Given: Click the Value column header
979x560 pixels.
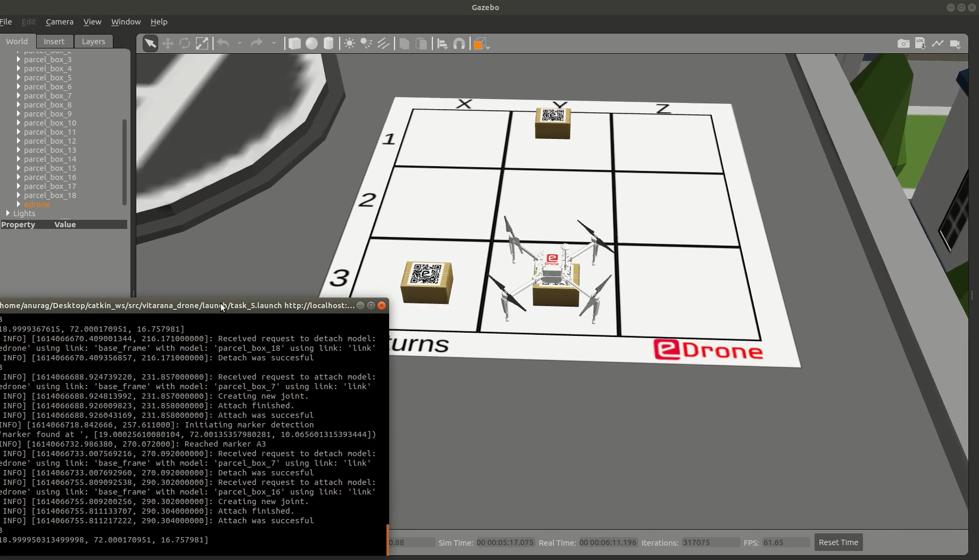Looking at the screenshot, I should point(65,225).
